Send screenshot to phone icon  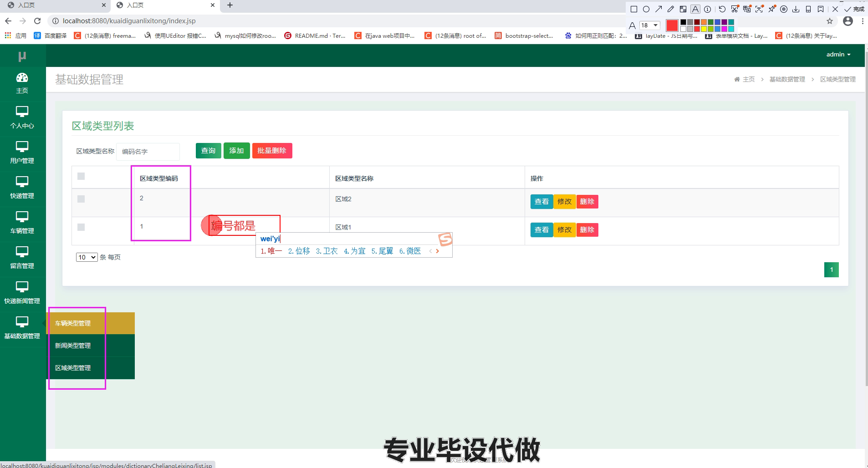point(808,9)
